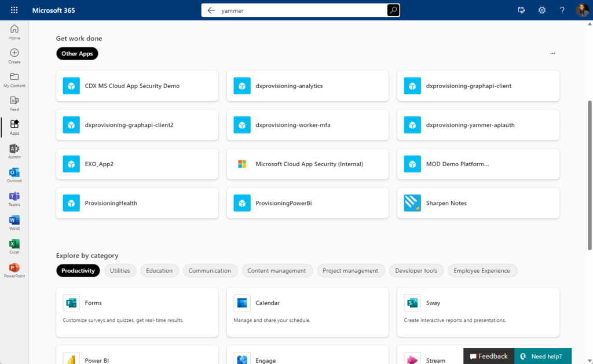Open the help question mark icon
The image size is (593, 364).
tap(562, 10)
